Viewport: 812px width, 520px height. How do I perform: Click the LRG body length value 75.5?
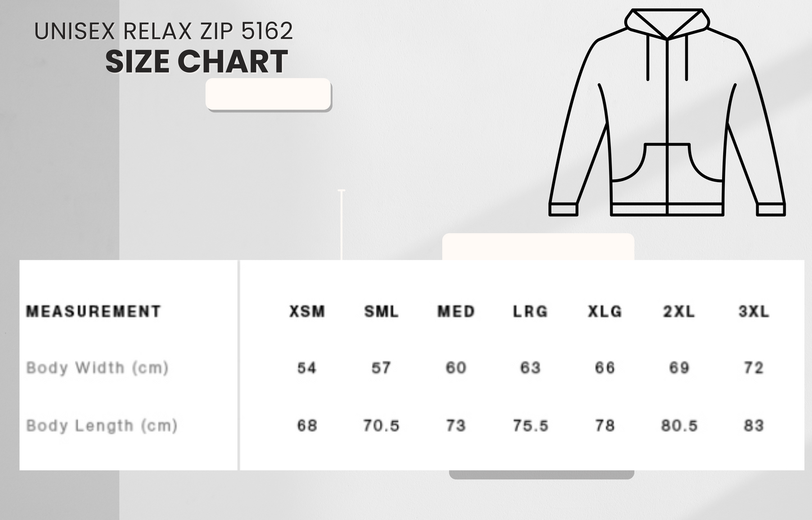[530, 426]
